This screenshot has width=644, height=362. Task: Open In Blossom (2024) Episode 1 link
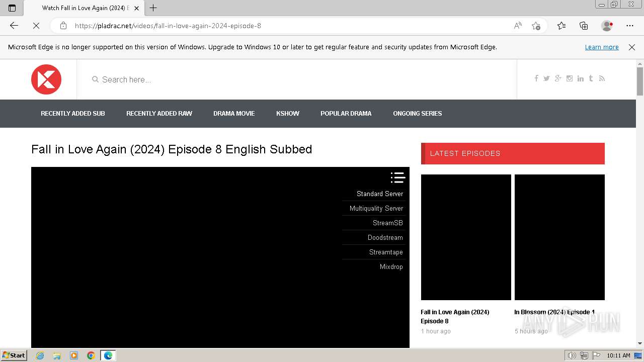(x=554, y=312)
